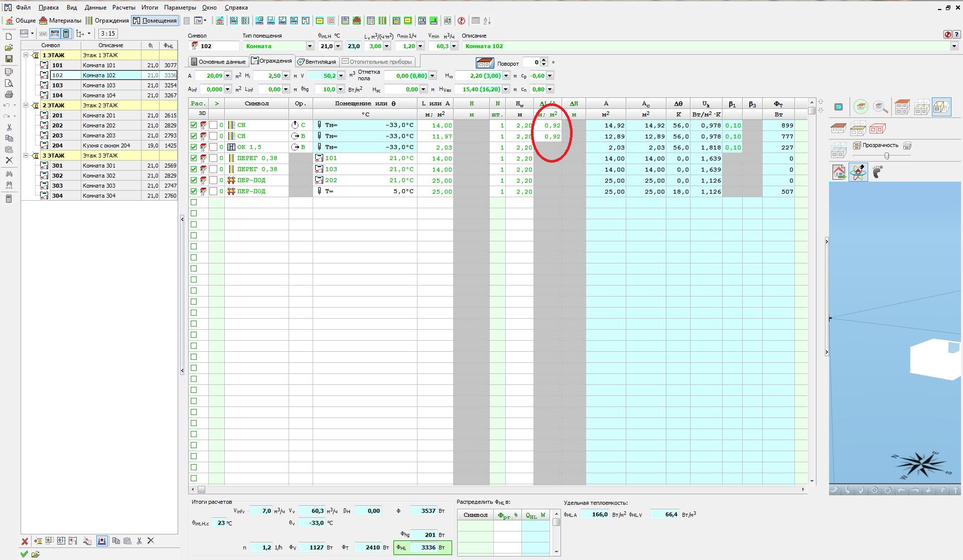Click the calculator icon above room list

(66, 34)
